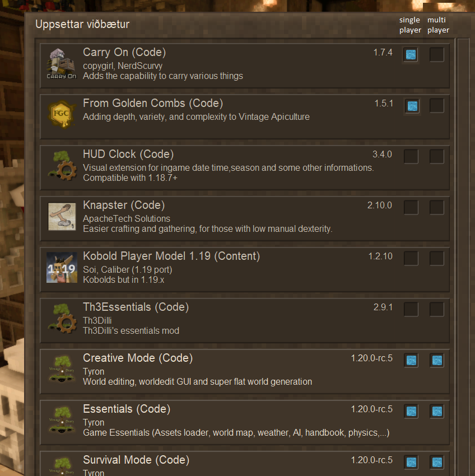Enable HUD Clock for single player
475x476 pixels.
point(411,157)
